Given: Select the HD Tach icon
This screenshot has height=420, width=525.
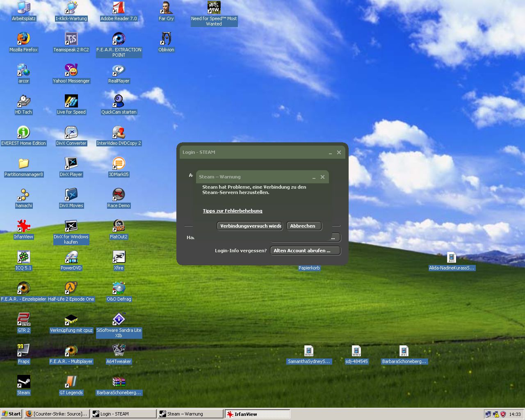Looking at the screenshot, I should pyautogui.click(x=23, y=105).
